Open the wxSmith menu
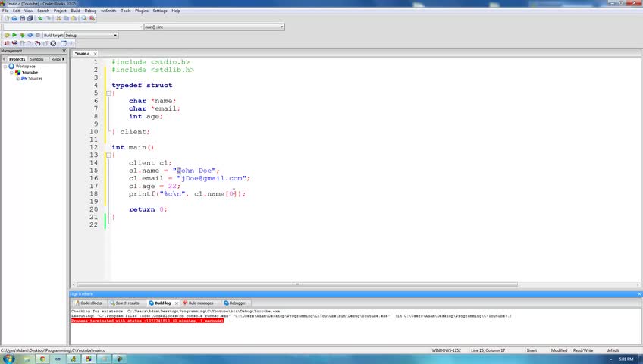Viewport: 643px width, 364px height. 108,11
